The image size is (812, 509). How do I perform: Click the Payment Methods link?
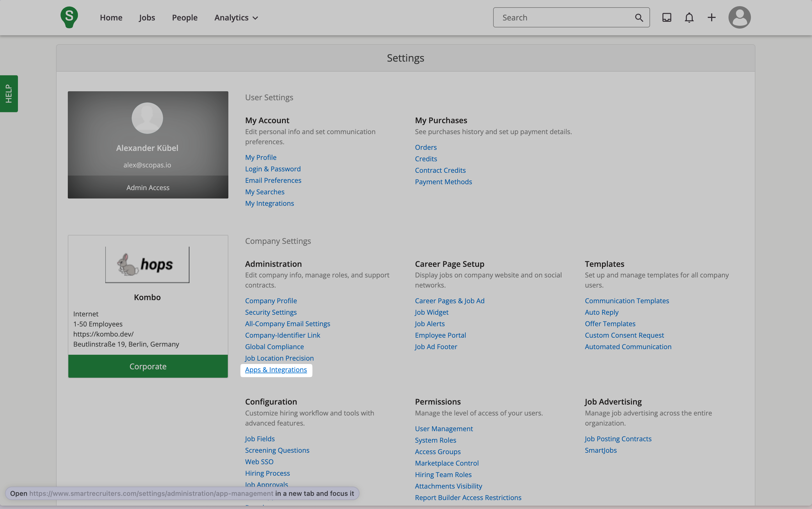443,182
